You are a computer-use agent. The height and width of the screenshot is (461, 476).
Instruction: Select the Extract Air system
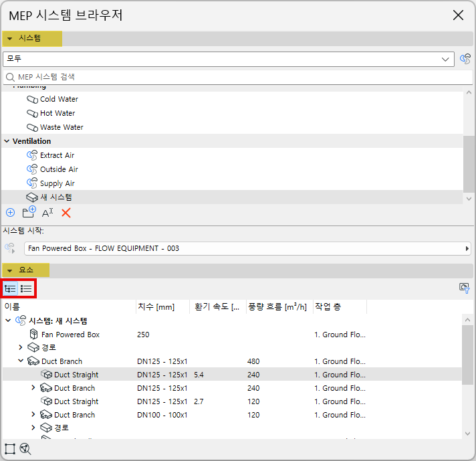232,155
